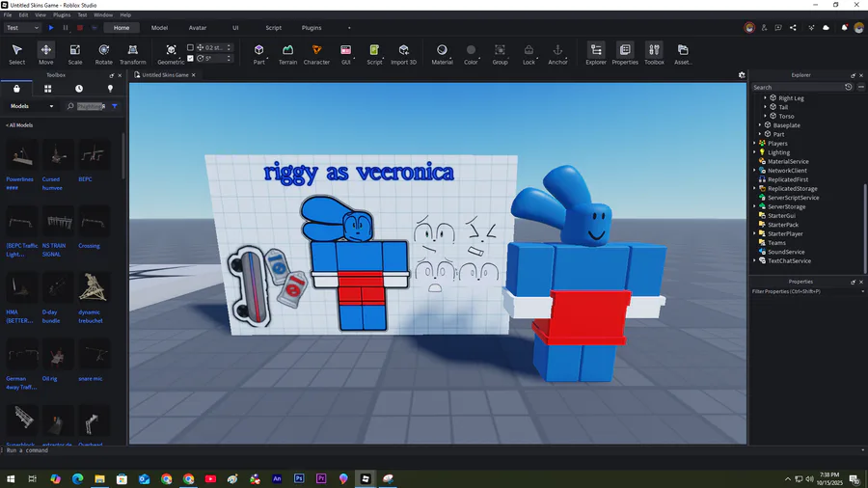
Task: Click the Lock tool
Action: point(529,54)
